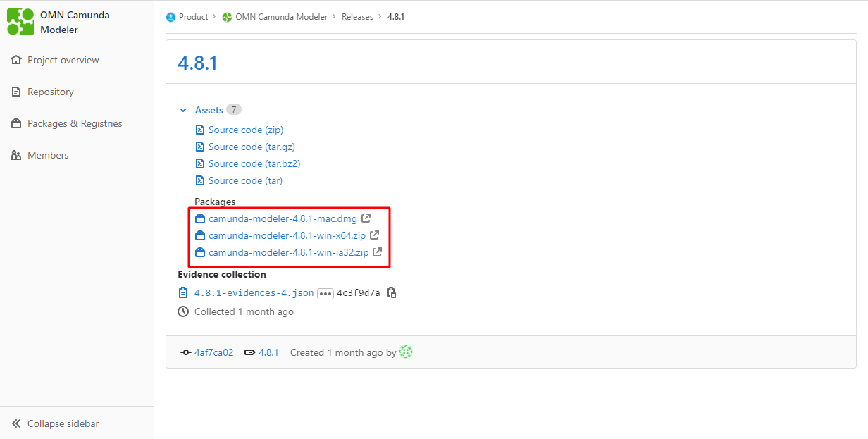Click package icon beside win-ia32.zip
This screenshot has height=439, width=868.
point(199,252)
